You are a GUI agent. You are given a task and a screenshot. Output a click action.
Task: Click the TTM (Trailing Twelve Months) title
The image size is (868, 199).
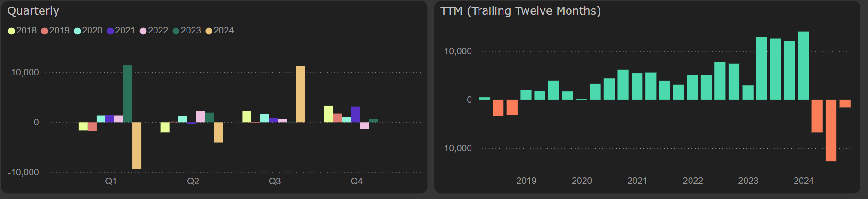[x=520, y=11]
